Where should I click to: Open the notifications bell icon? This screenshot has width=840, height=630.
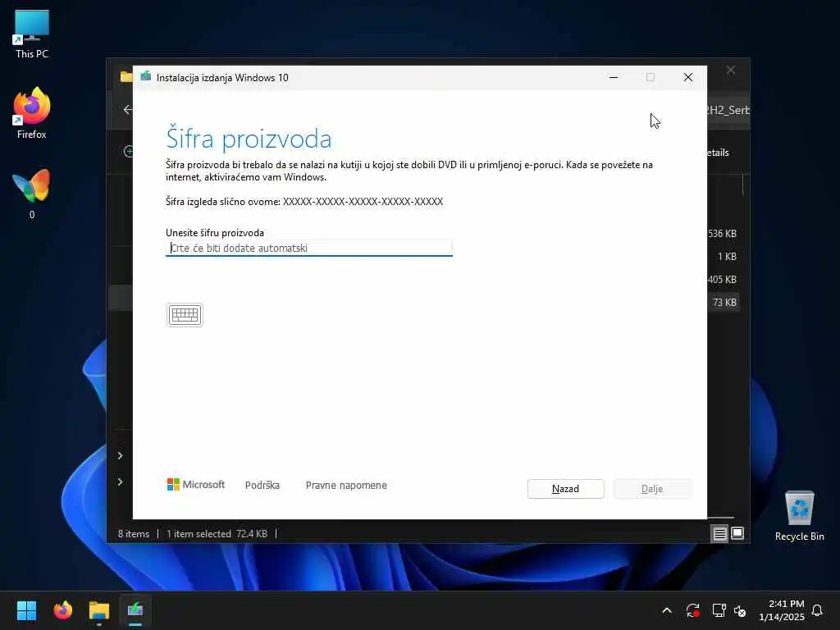(817, 610)
